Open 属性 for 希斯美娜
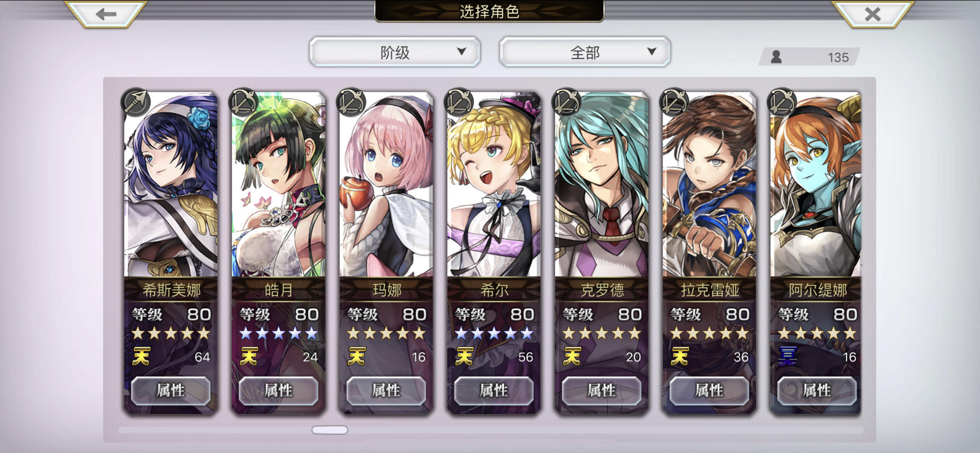The image size is (980, 453). (171, 391)
